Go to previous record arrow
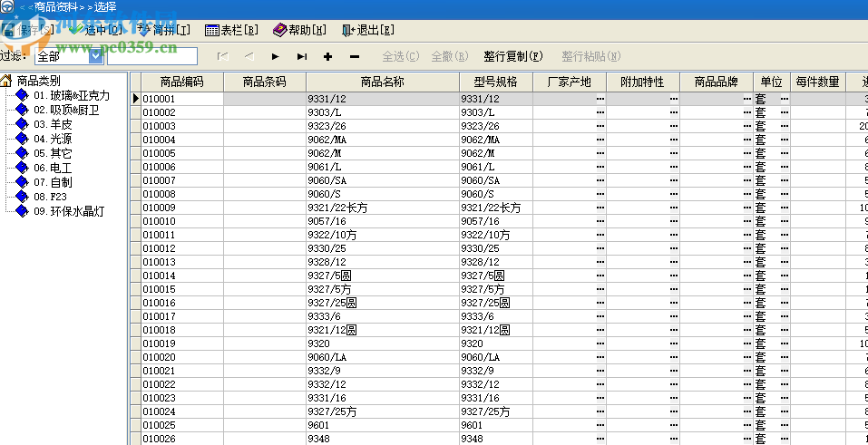 click(249, 56)
